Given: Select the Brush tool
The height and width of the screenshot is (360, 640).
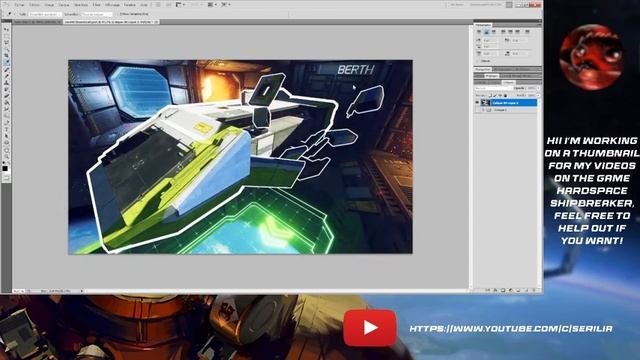Looking at the screenshot, I should coord(6,76).
